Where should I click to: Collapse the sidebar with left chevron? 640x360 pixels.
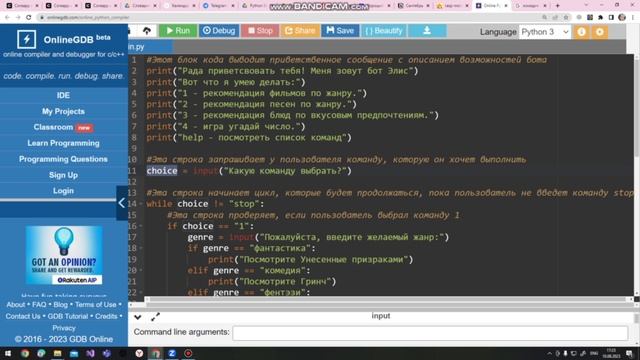tap(122, 203)
